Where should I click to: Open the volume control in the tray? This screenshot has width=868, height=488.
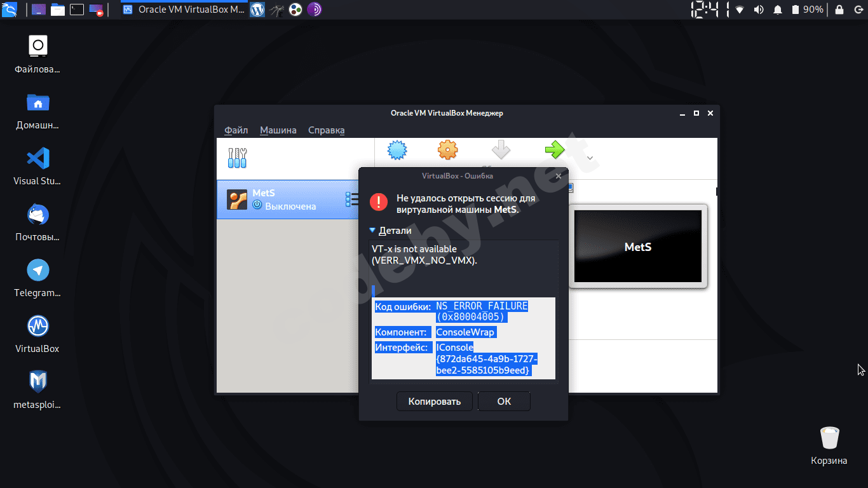click(x=759, y=10)
